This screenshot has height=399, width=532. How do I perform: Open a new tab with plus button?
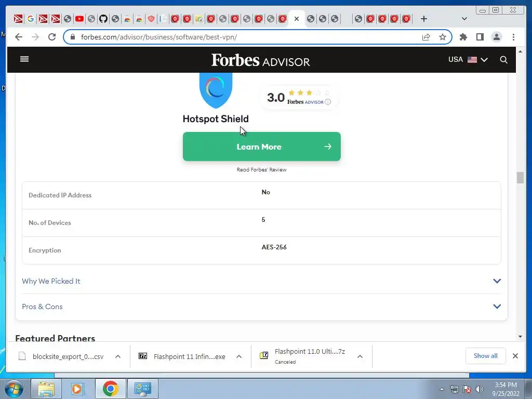tap(424, 19)
